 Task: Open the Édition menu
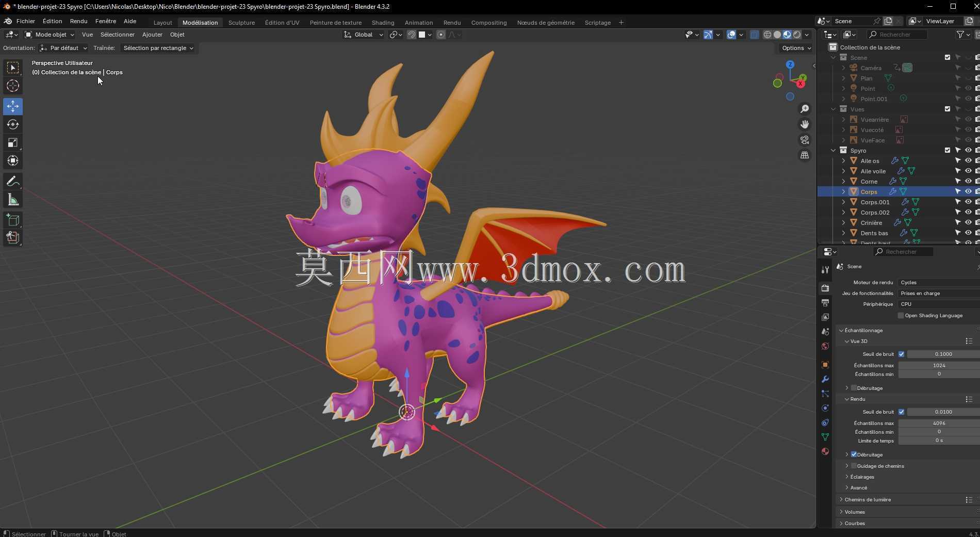[52, 21]
